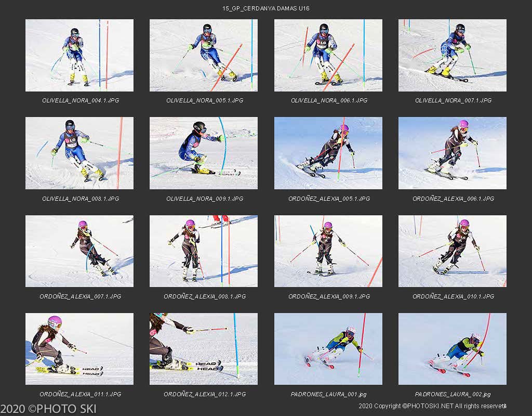Select photo OLIVELLA_NORA_008.1.JPG
Image resolution: width=532 pixels, height=416 pixels.
click(x=79, y=153)
